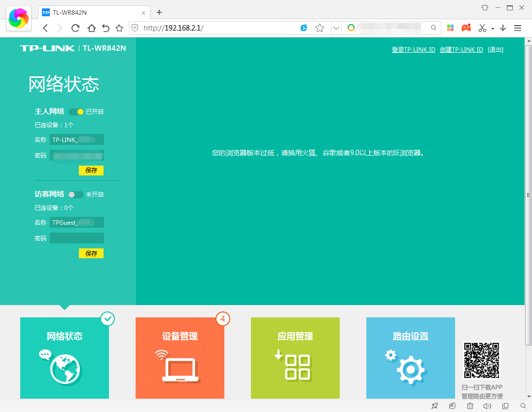
Task: Open the search engine dropdown
Action: 351,28
